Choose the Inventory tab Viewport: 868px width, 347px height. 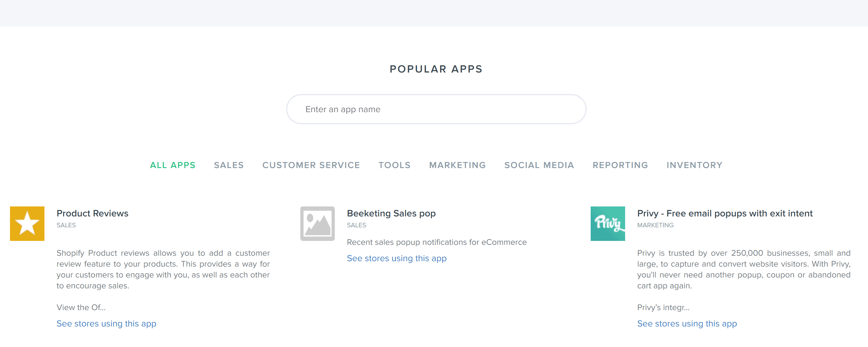click(x=694, y=165)
